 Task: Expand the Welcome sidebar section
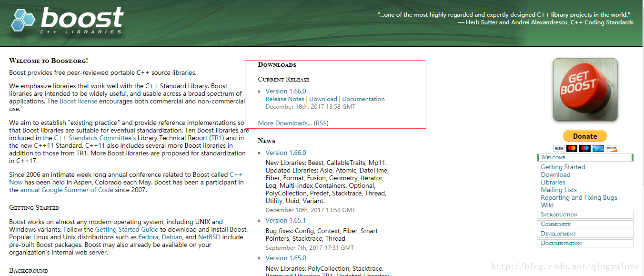[585, 157]
